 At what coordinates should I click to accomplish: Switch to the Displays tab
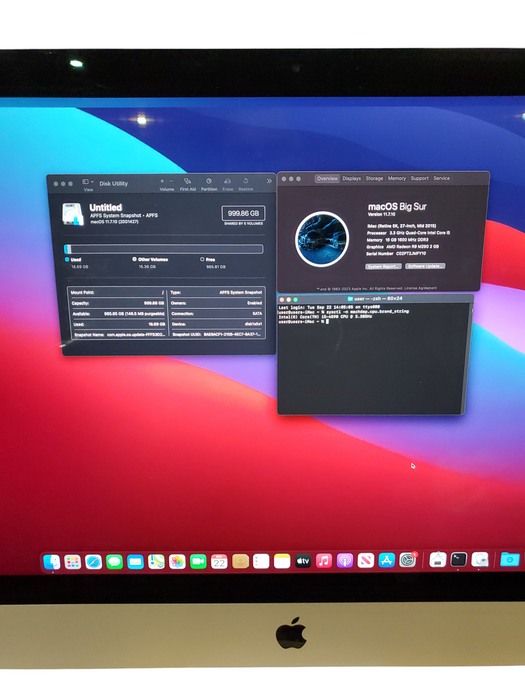coord(352,178)
